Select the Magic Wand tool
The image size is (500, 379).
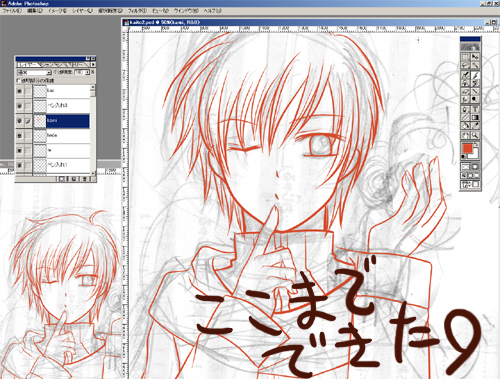[475, 65]
